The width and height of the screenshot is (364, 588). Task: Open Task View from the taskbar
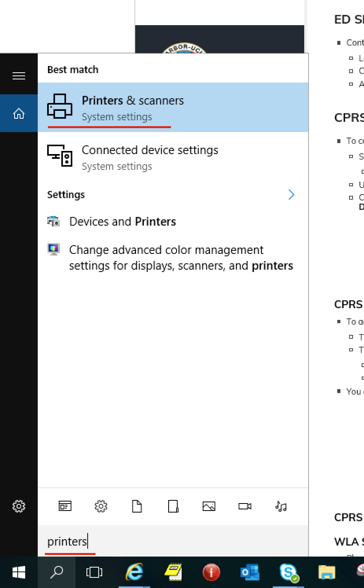pyautogui.click(x=94, y=572)
